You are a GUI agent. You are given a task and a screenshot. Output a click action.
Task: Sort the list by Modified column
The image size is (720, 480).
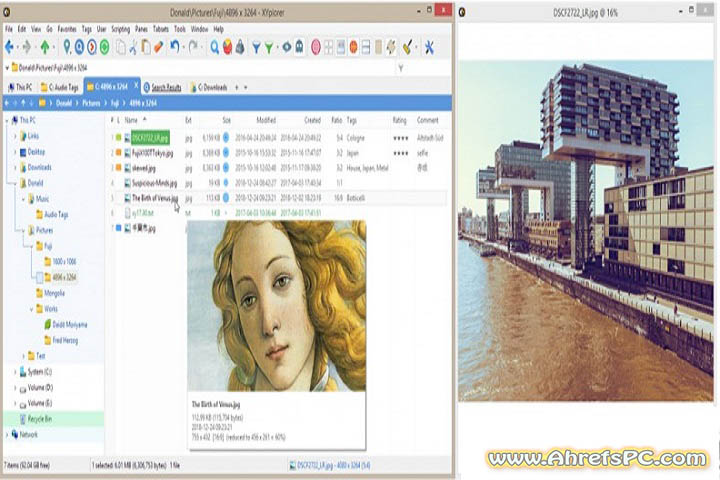pyautogui.click(x=266, y=120)
